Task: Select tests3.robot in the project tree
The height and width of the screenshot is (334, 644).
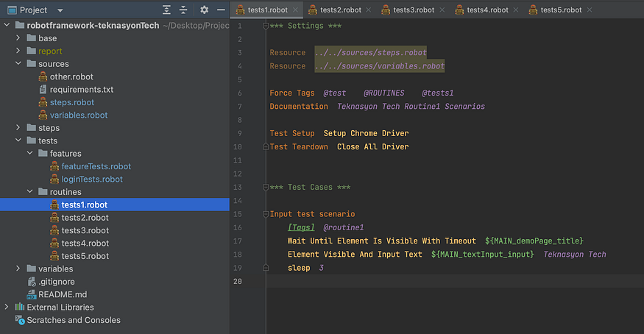Action: tap(85, 230)
